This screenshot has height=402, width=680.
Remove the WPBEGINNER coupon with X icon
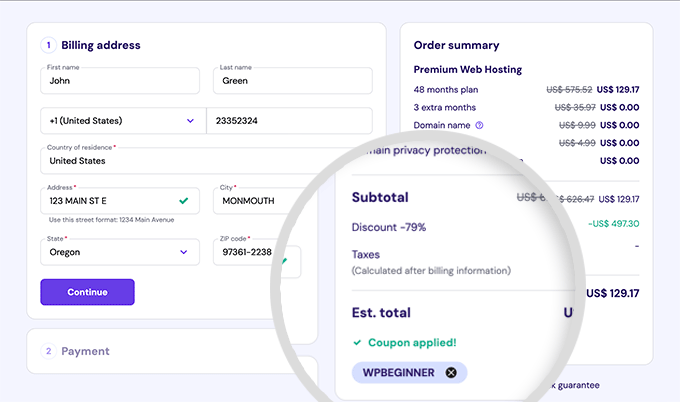pos(451,373)
